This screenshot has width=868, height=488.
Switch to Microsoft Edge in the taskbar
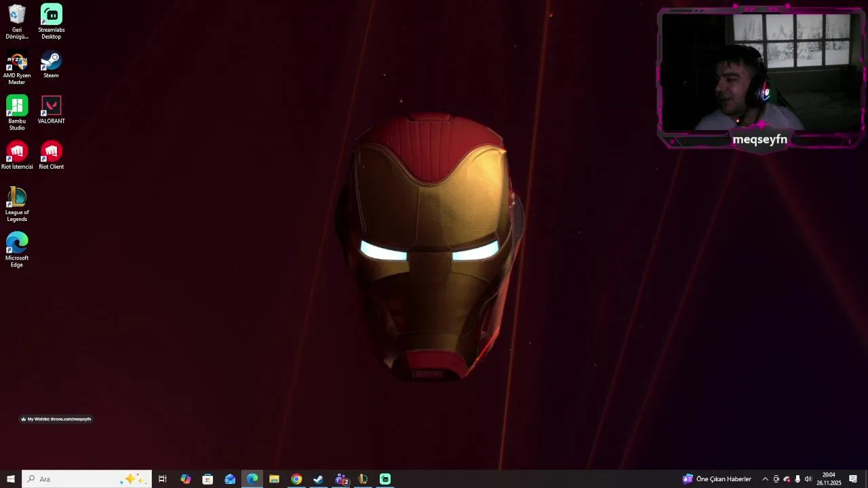coord(252,479)
